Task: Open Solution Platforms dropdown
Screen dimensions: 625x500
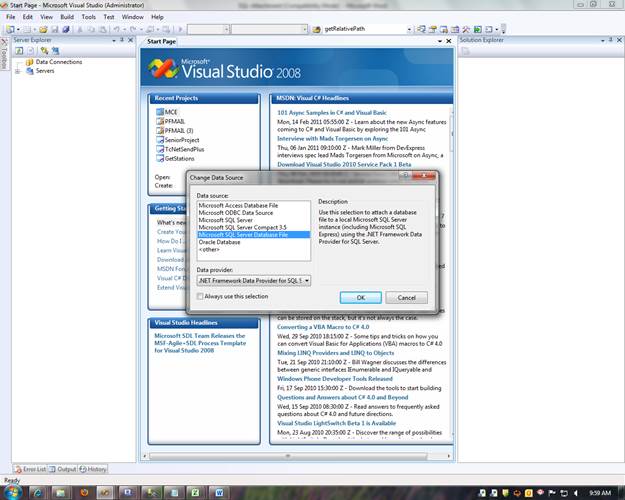Action: tap(305, 29)
